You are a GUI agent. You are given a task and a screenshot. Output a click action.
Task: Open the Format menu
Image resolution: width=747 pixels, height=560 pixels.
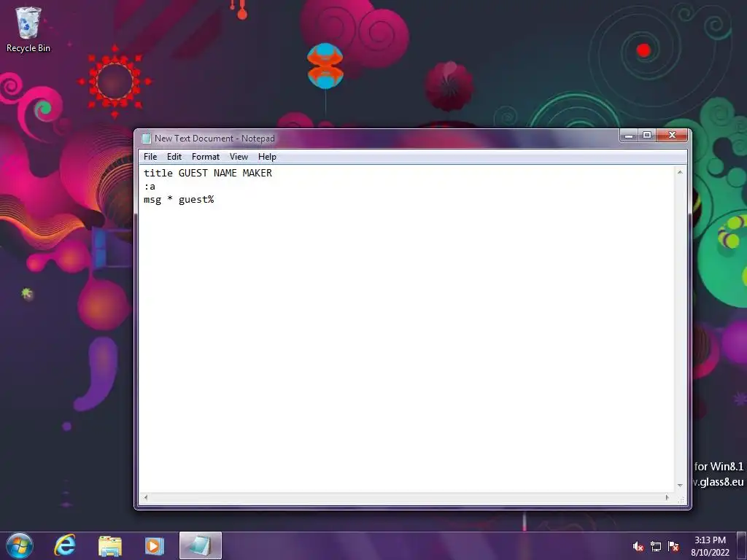(x=205, y=157)
